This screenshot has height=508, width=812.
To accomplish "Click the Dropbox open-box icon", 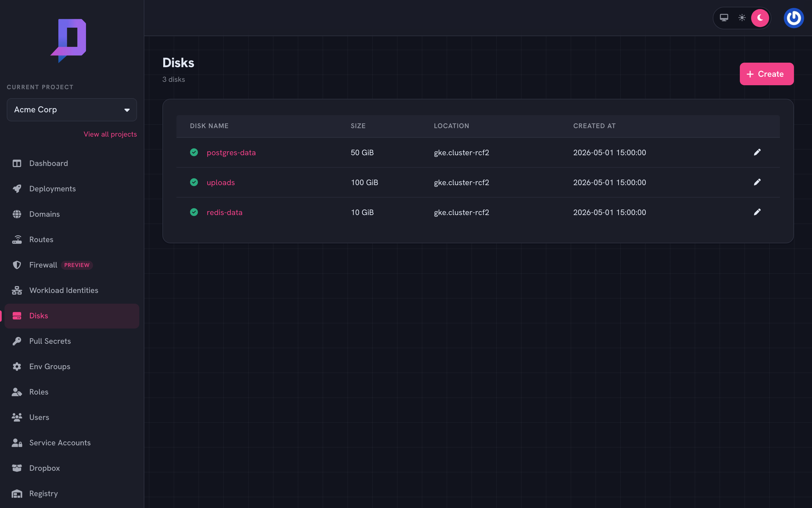I will click(x=17, y=468).
